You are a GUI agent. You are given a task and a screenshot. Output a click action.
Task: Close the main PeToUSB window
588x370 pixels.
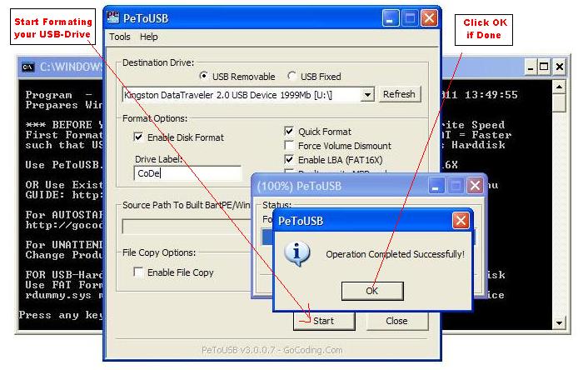pyautogui.click(x=429, y=17)
